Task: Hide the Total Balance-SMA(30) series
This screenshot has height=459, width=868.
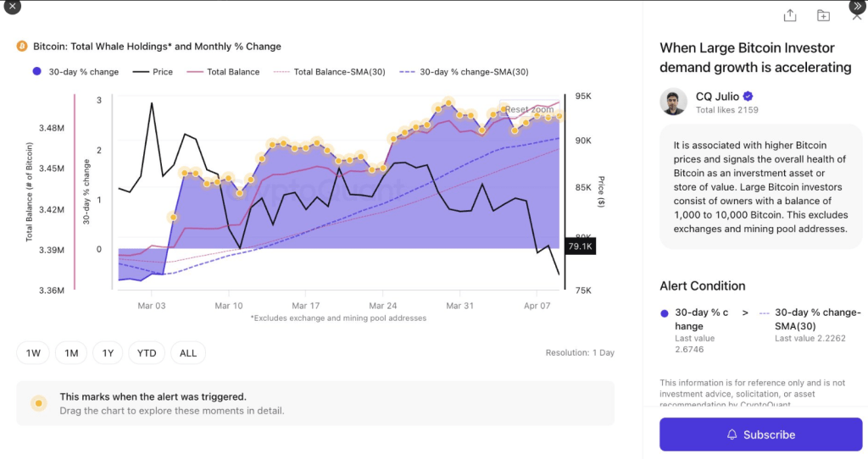Action: [x=330, y=72]
